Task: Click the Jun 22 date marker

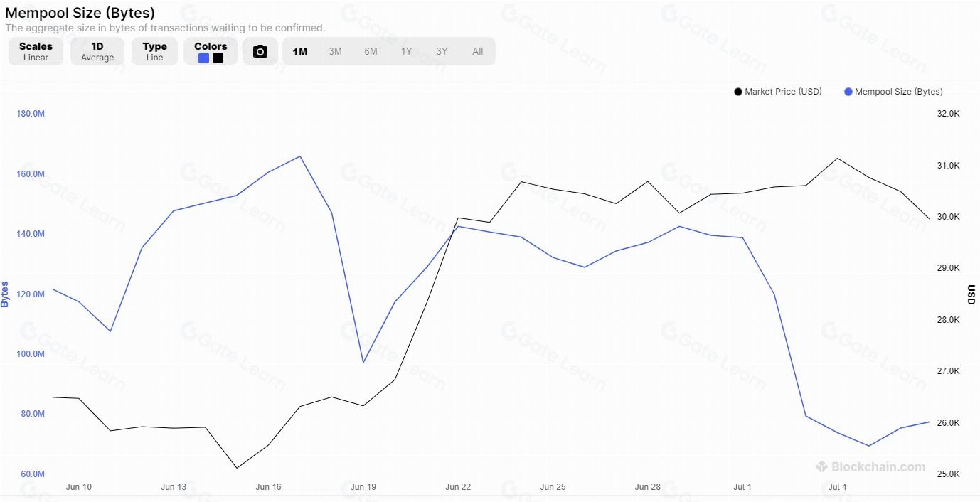Action: (x=458, y=487)
